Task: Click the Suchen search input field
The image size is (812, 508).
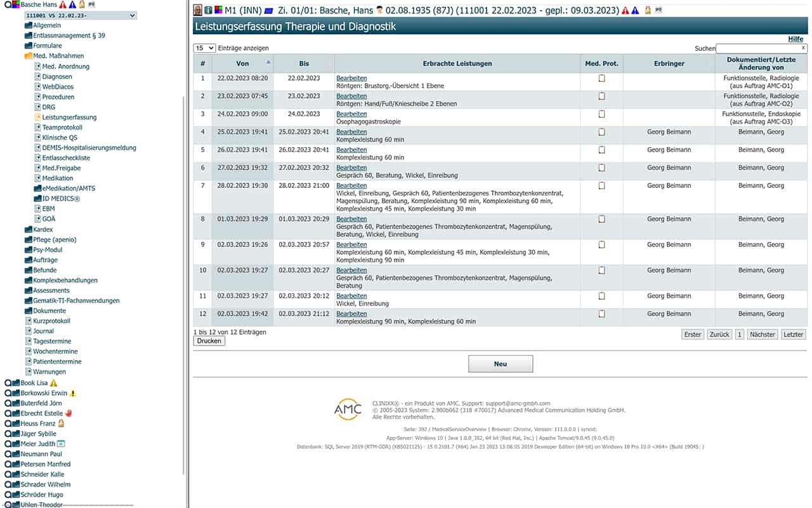Action: click(x=760, y=48)
